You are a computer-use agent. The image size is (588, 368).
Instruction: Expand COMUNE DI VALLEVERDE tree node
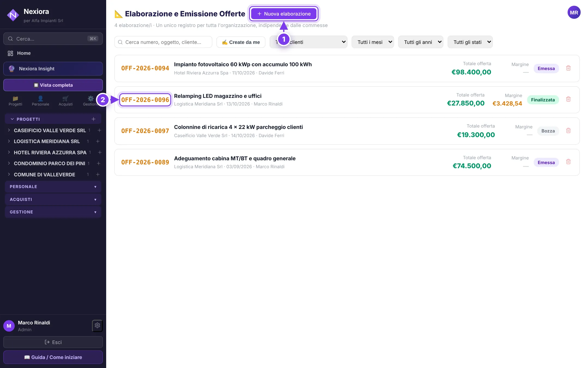(9, 174)
